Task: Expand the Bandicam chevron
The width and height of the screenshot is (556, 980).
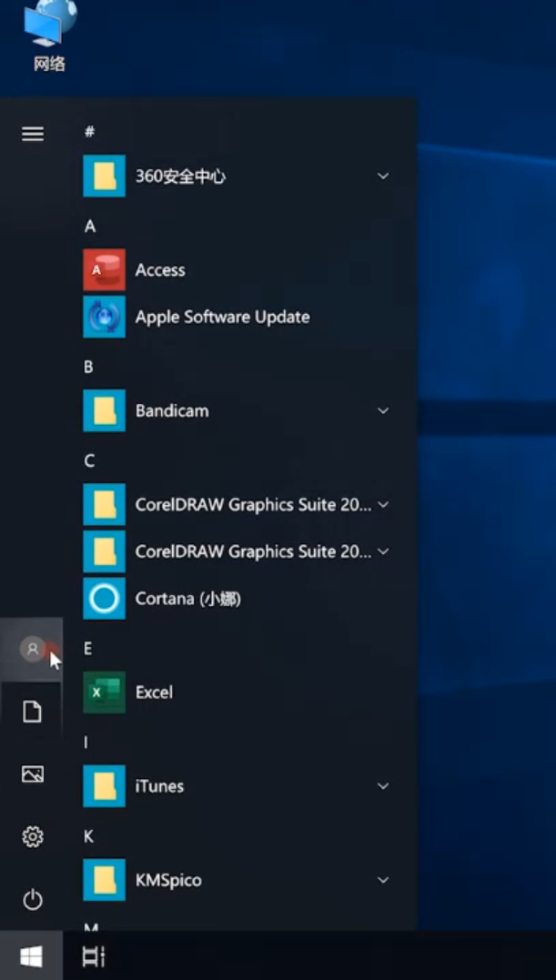Action: [383, 410]
